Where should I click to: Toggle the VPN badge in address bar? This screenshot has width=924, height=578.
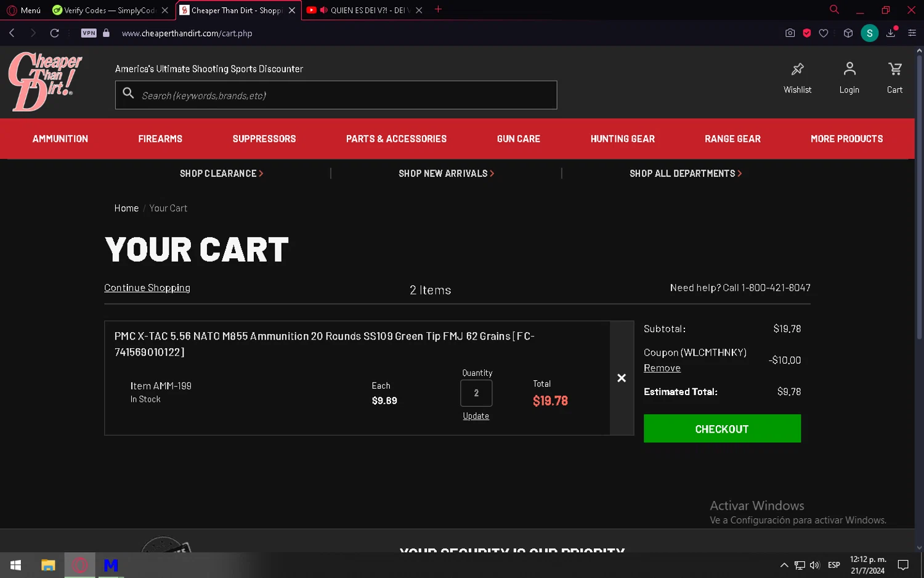tap(89, 33)
